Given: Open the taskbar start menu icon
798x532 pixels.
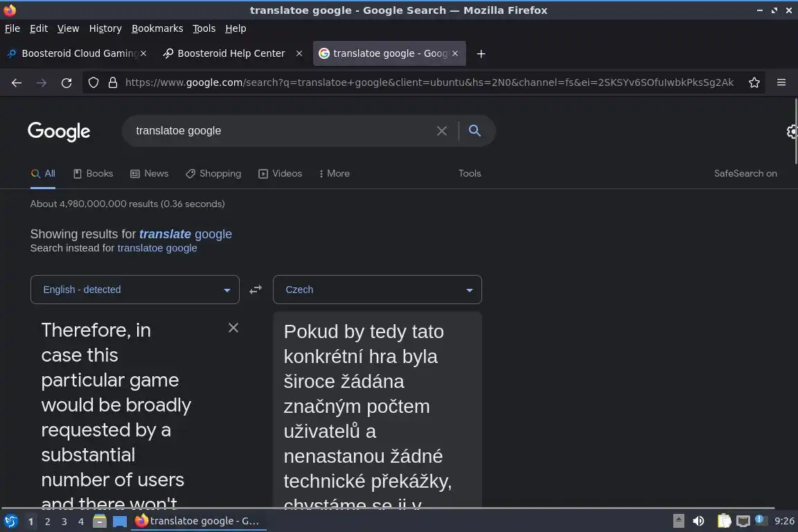Looking at the screenshot, I should [10, 521].
